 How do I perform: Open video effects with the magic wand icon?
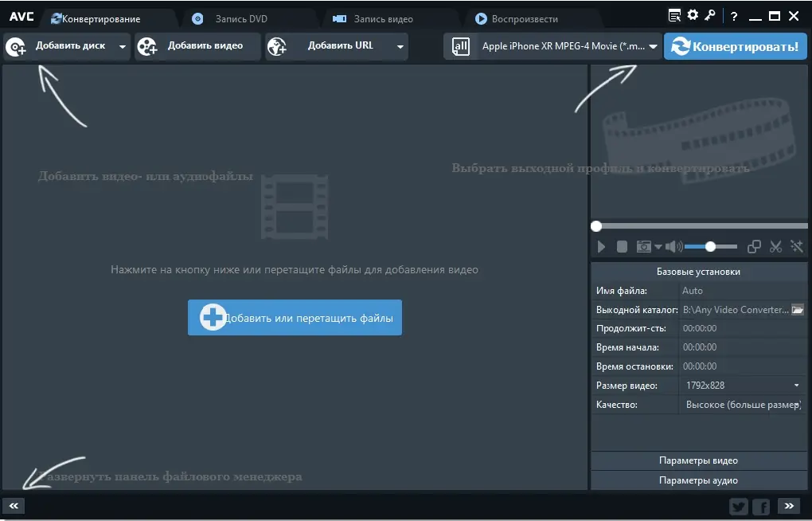tap(796, 247)
